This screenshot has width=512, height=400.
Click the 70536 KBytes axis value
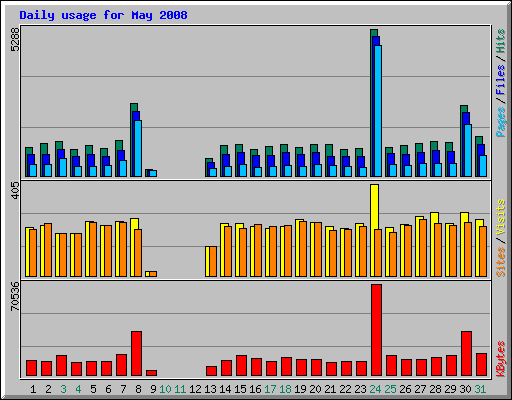(x=15, y=296)
